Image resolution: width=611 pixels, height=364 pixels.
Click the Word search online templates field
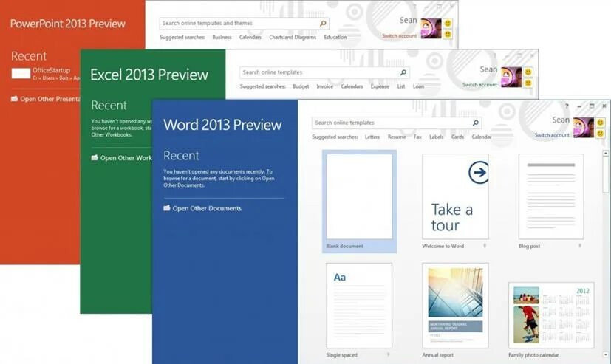pos(397,123)
